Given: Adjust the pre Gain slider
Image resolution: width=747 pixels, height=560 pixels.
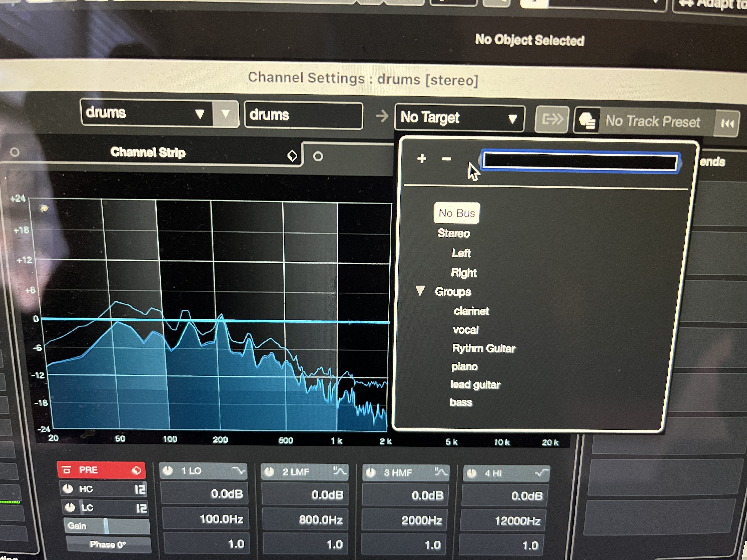Looking at the screenshot, I should tap(106, 526).
